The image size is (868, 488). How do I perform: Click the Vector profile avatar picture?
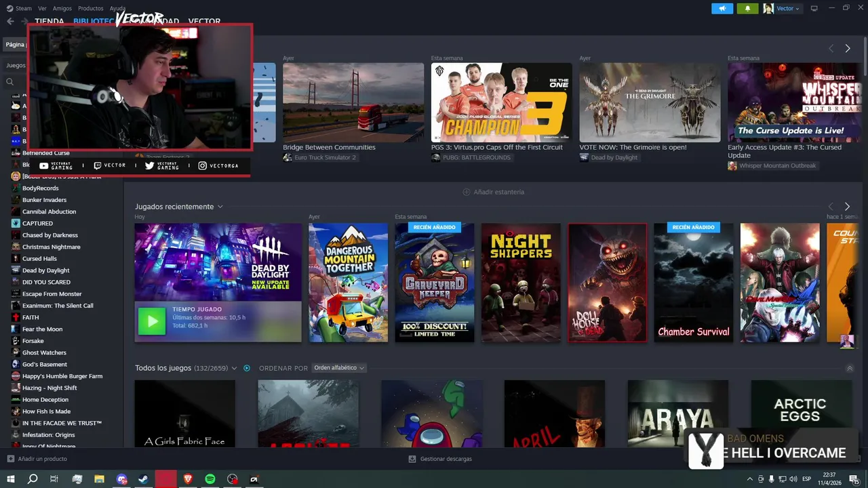click(768, 9)
